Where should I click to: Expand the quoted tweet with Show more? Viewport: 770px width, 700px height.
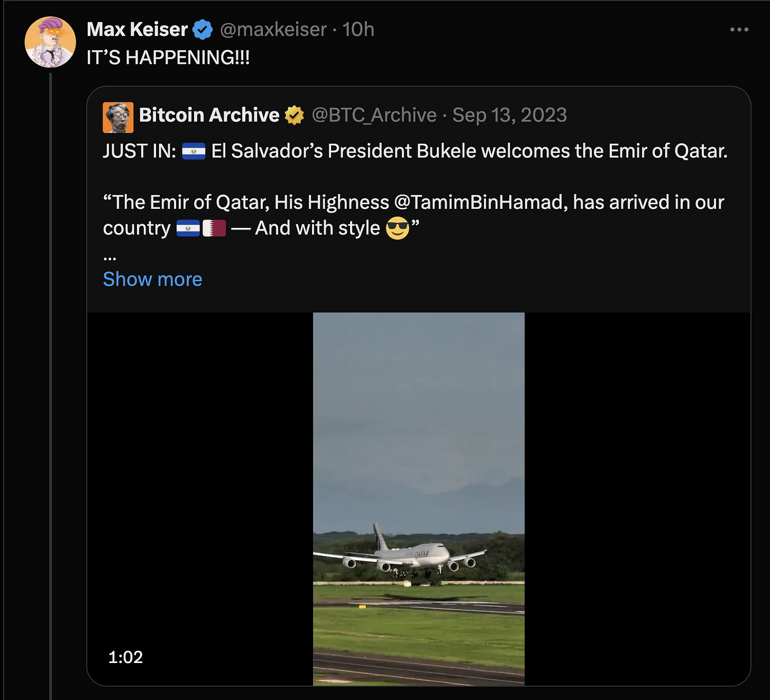coord(152,279)
